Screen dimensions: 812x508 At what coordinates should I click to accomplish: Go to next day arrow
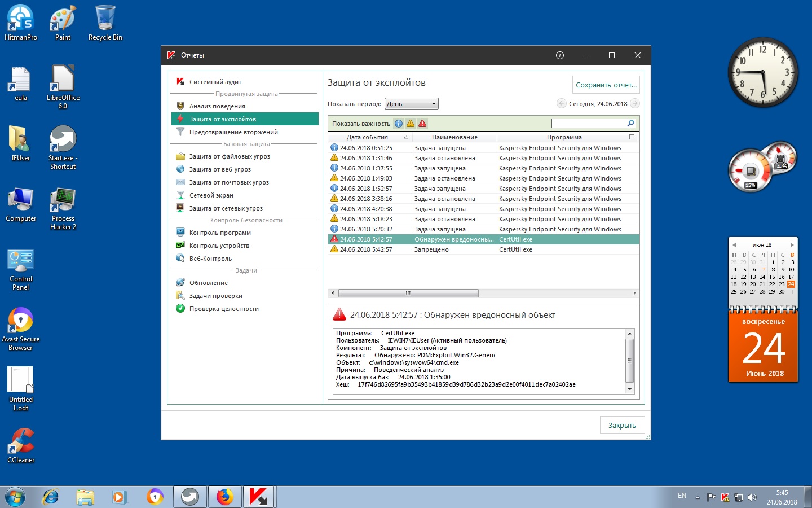click(x=635, y=103)
